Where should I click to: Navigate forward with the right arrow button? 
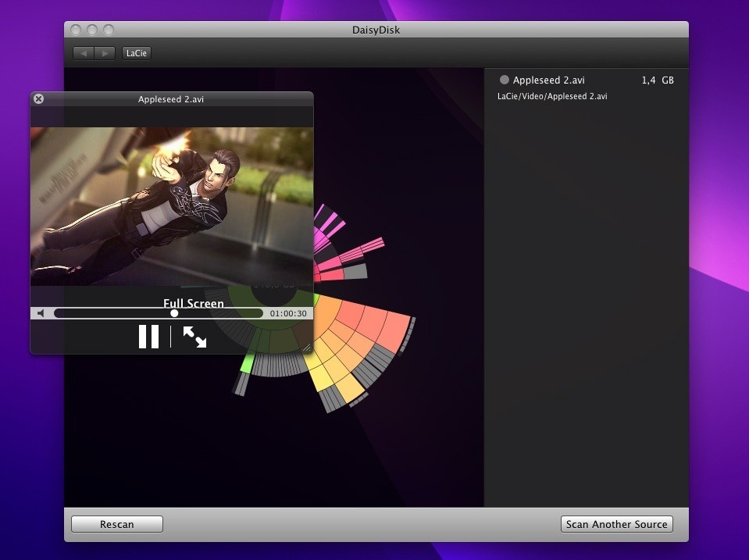pos(105,53)
